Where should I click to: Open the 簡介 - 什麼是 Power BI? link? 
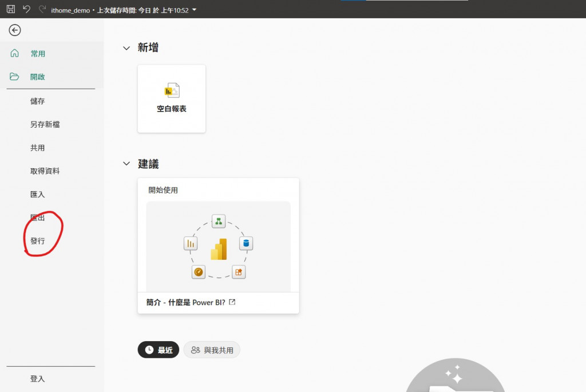(186, 302)
